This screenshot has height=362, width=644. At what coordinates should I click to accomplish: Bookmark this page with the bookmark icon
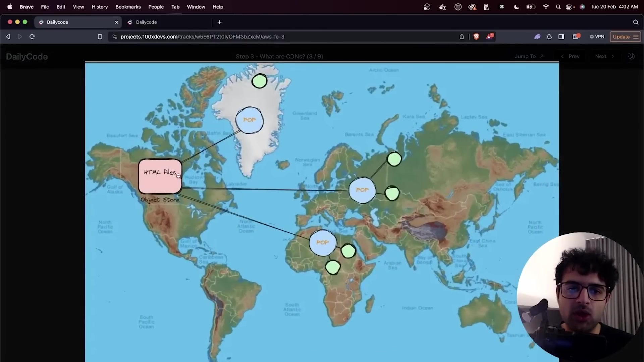100,37
